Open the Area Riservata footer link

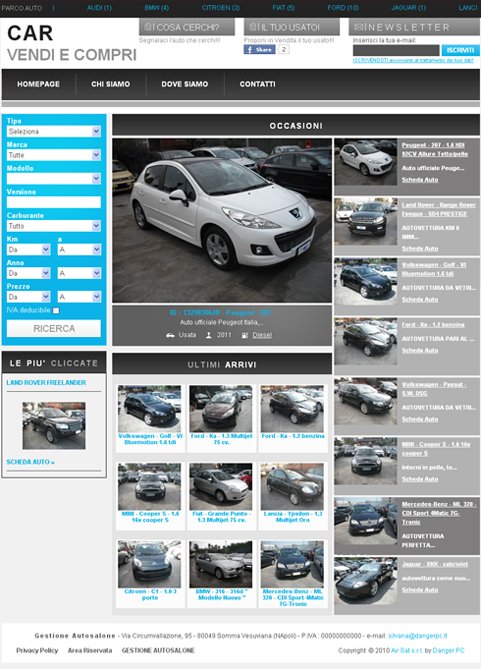90,651
